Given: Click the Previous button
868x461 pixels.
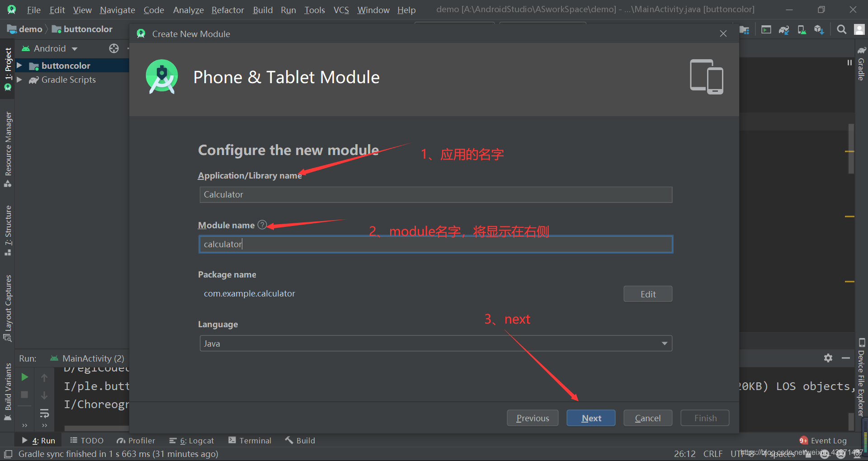Looking at the screenshot, I should tap(533, 418).
